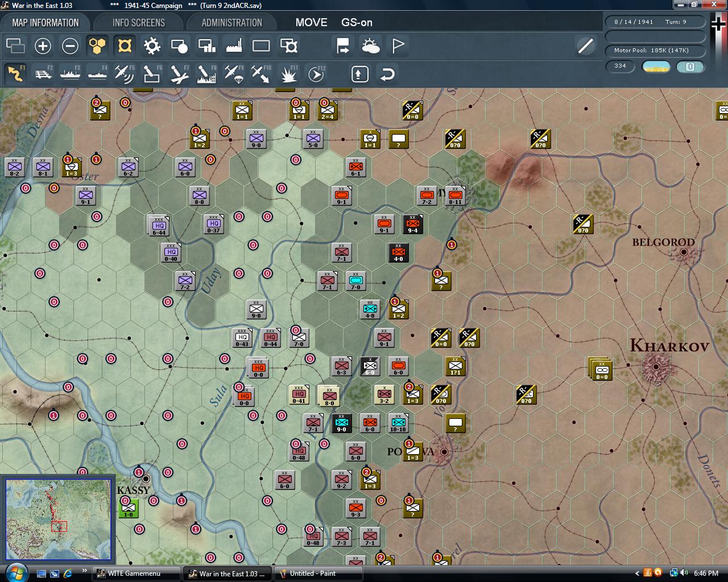Click the rectangle with bar chart icon
The height and width of the screenshot is (582, 728).
pyautogui.click(x=206, y=45)
